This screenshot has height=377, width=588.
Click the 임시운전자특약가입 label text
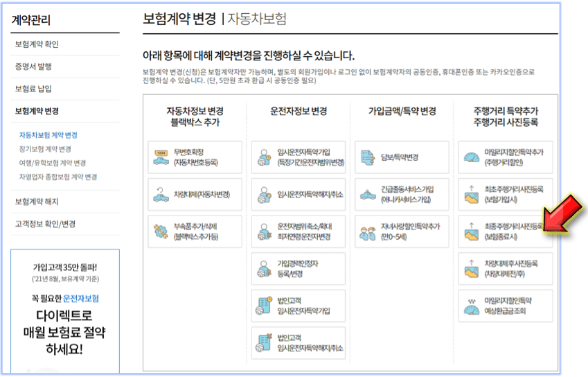tap(303, 152)
